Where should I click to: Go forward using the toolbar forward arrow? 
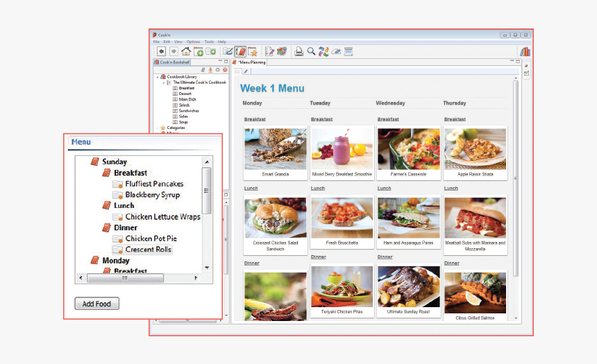(174, 51)
